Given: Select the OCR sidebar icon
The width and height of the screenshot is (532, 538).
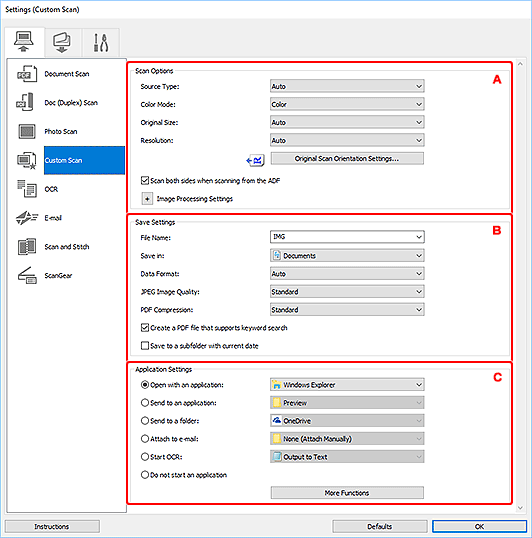Looking at the screenshot, I should [x=27, y=189].
